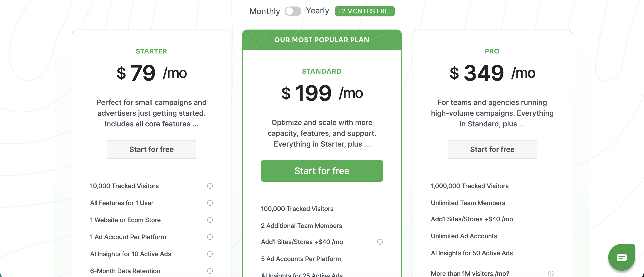Click the green Standard Start for free button
The height and width of the screenshot is (277, 644).
[x=322, y=171]
